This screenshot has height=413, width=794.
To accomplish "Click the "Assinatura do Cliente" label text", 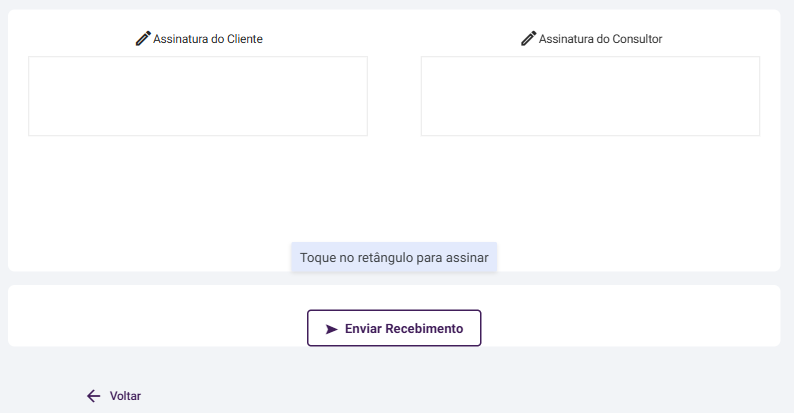I will [208, 39].
